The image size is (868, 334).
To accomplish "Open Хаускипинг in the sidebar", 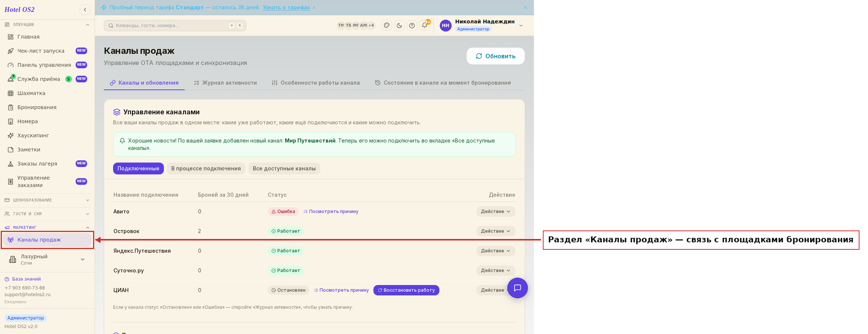I will (x=47, y=135).
